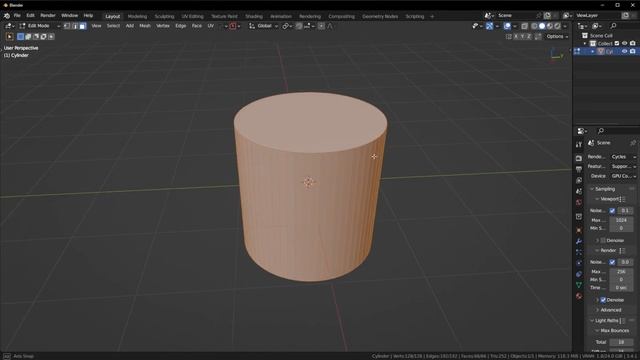
Task: Enable edge select mode
Action: (x=75, y=26)
